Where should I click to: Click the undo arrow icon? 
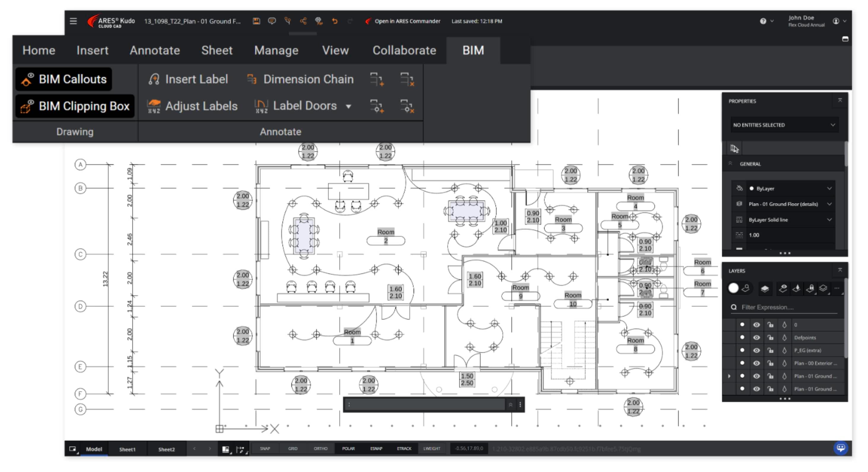[x=335, y=21]
